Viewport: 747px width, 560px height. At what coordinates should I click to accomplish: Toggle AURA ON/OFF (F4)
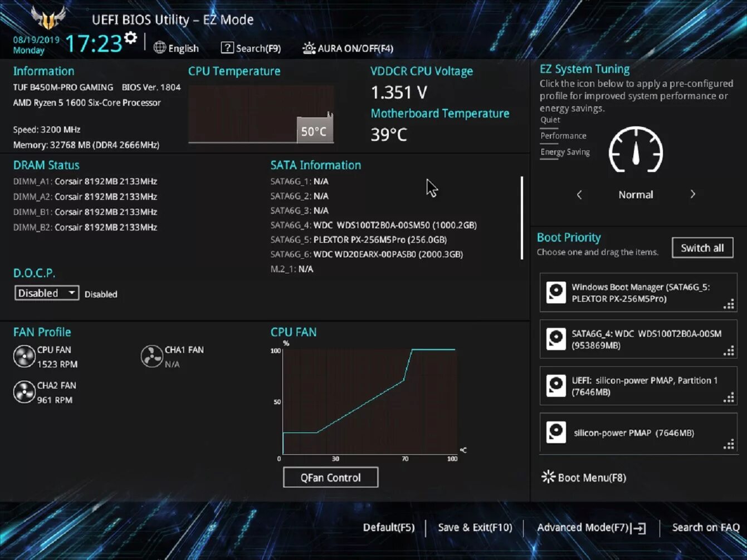tap(348, 48)
